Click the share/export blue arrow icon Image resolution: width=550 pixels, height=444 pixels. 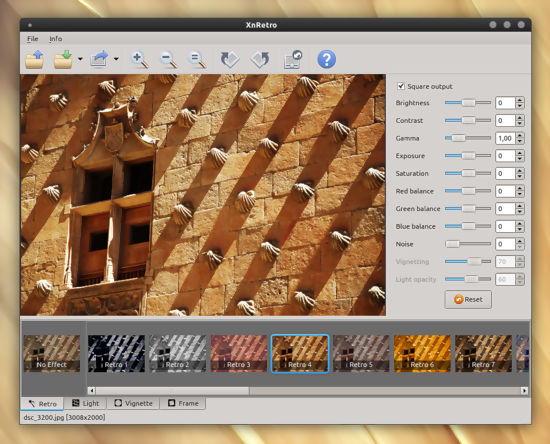99,59
